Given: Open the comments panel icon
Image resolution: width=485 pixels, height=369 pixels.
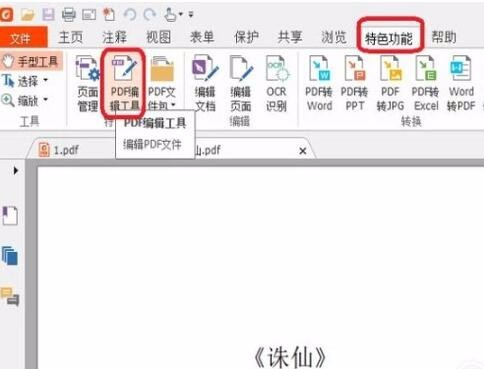Looking at the screenshot, I should 10,296.
